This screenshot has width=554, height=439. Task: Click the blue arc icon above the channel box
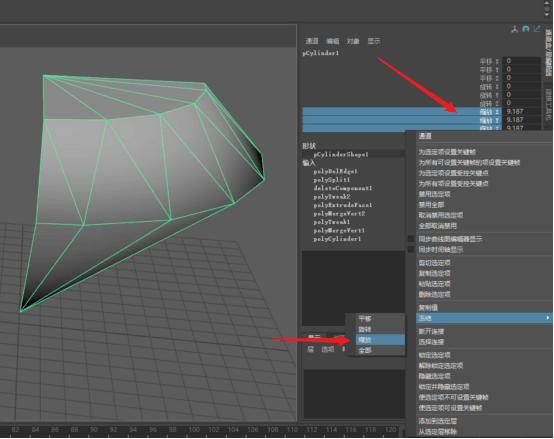click(526, 29)
